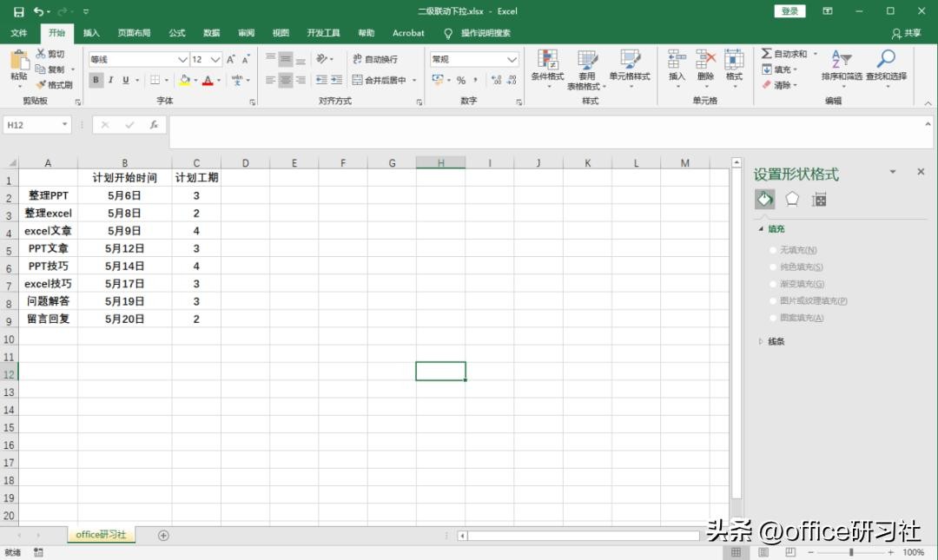This screenshot has height=560, width=938.
Task: Switch to the Insert ribbon tab
Action: [x=91, y=33]
